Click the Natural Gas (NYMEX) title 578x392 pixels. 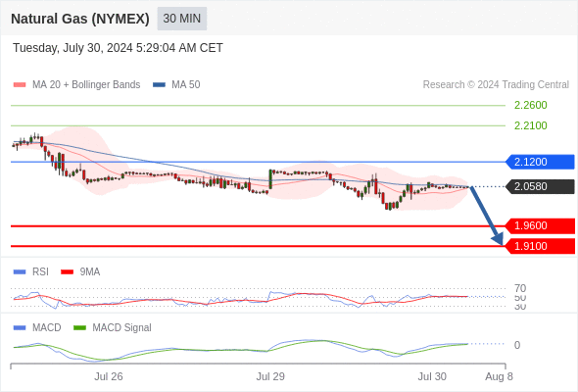pyautogui.click(x=80, y=19)
